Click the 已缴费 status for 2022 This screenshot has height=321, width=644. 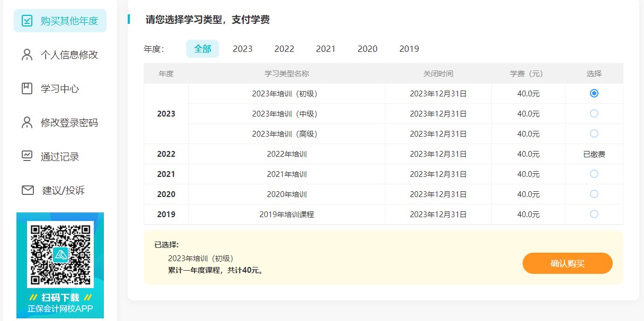[x=594, y=154]
